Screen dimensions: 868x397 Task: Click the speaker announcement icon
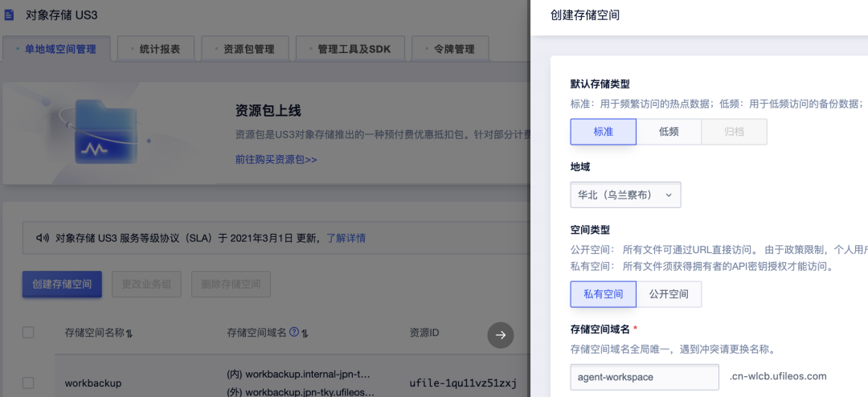click(43, 238)
